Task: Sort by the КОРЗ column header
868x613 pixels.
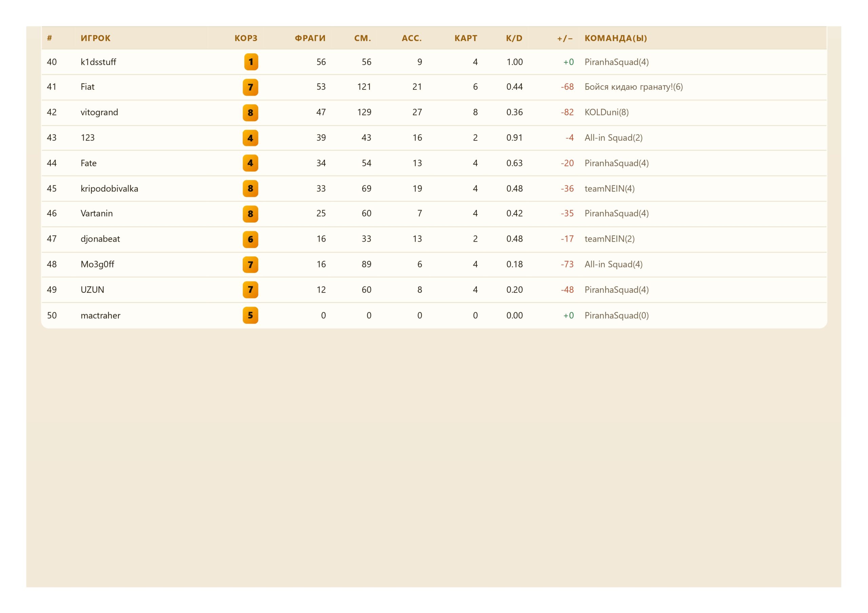Action: 246,38
